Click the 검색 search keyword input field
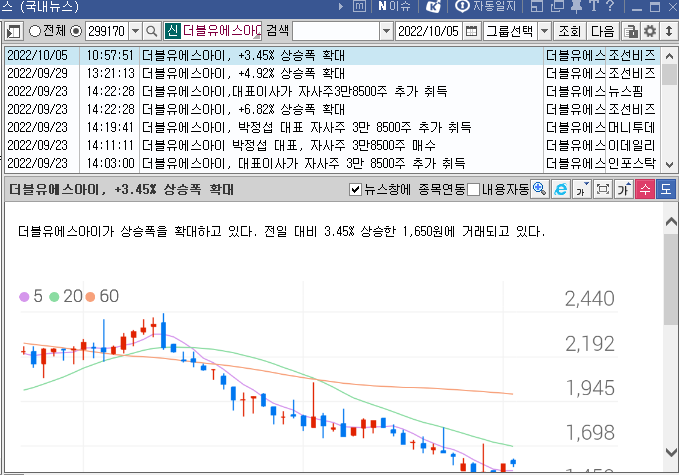Viewport: 679px width, 475px height. [x=336, y=31]
